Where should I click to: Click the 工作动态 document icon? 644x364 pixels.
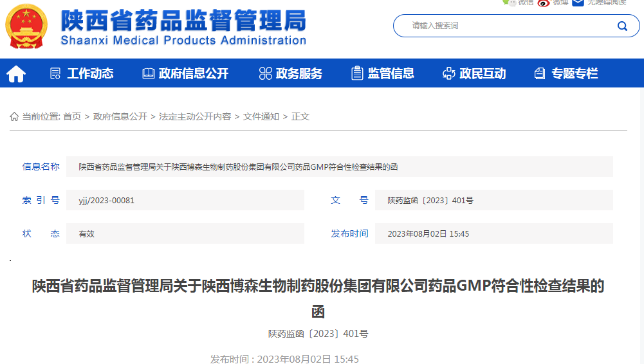[x=55, y=73]
